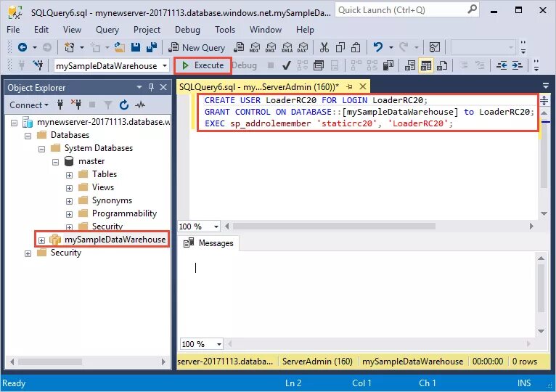Click the Save All icon
Viewport: 556px width, 392px height.
pyautogui.click(x=152, y=47)
